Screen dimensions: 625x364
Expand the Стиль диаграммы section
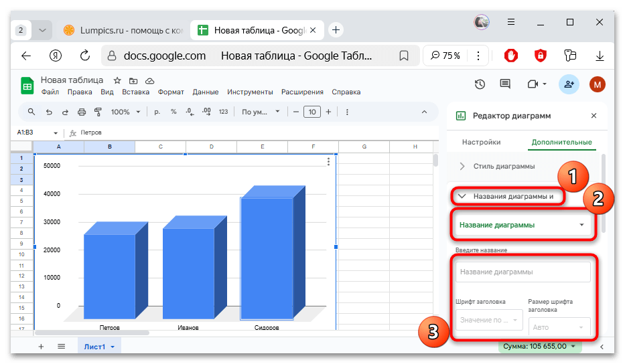click(x=513, y=166)
